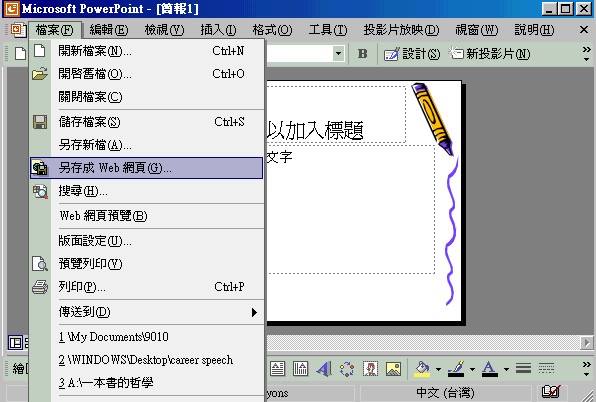Click horizontal scrollbar right arrow
Screen dimensions: 596x402
[586, 343]
